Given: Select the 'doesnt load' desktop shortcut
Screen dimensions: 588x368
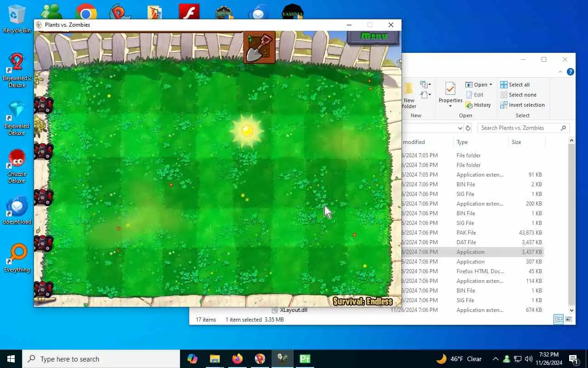Looking at the screenshot, I should 17,211.
